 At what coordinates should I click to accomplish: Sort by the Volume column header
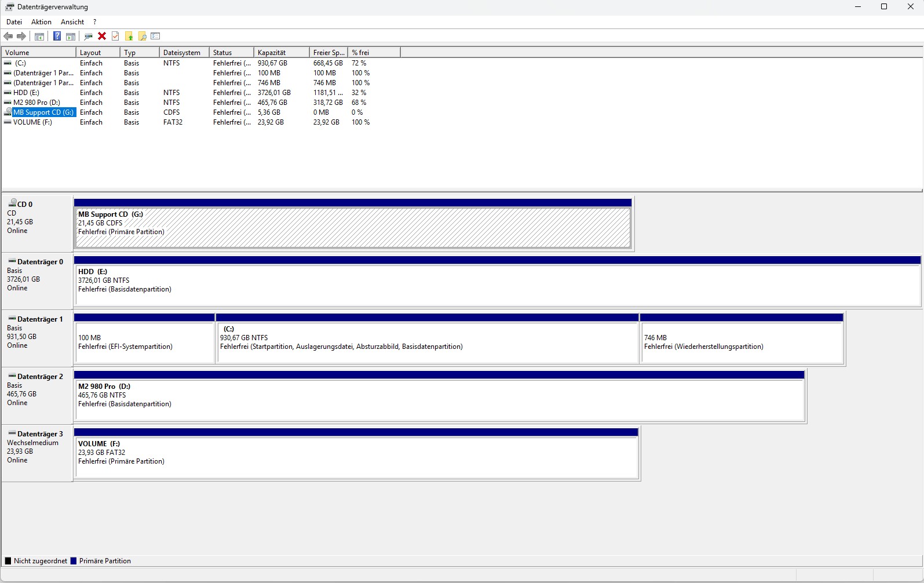(x=38, y=53)
